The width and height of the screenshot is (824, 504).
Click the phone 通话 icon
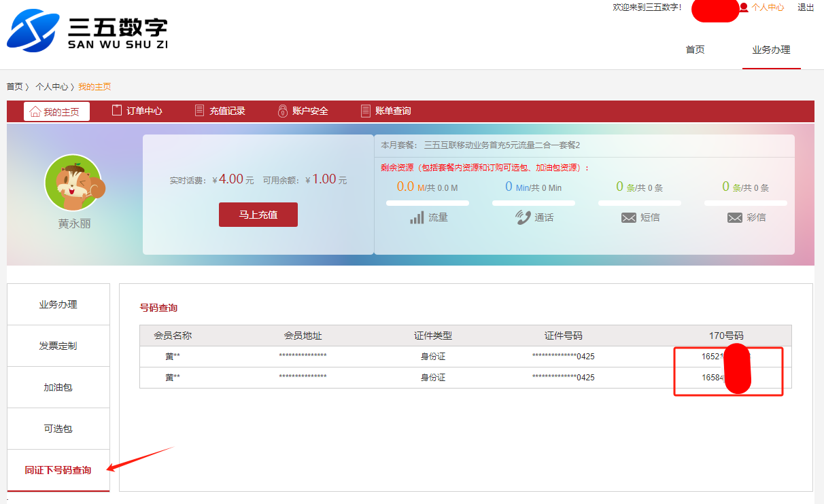pyautogui.click(x=523, y=217)
